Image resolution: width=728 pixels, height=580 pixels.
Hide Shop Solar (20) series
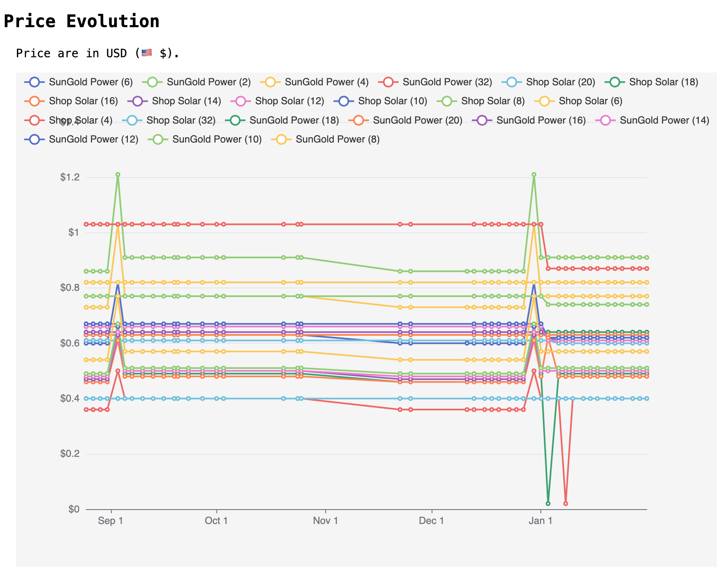549,82
